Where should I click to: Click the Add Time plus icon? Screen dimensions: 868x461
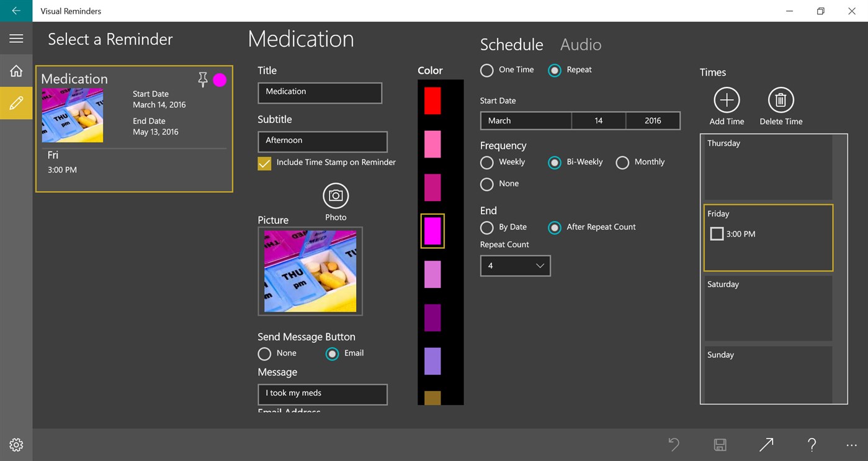pyautogui.click(x=727, y=101)
